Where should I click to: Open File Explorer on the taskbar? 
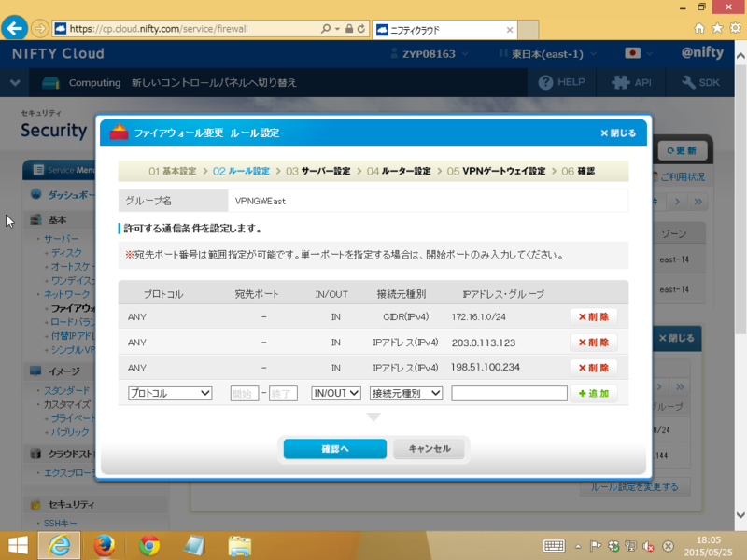(240, 545)
